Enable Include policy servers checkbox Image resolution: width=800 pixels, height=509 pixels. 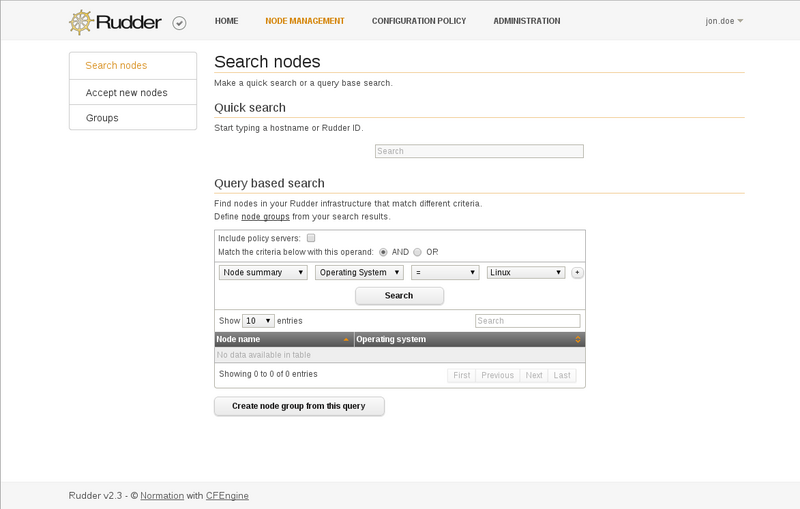pos(311,238)
